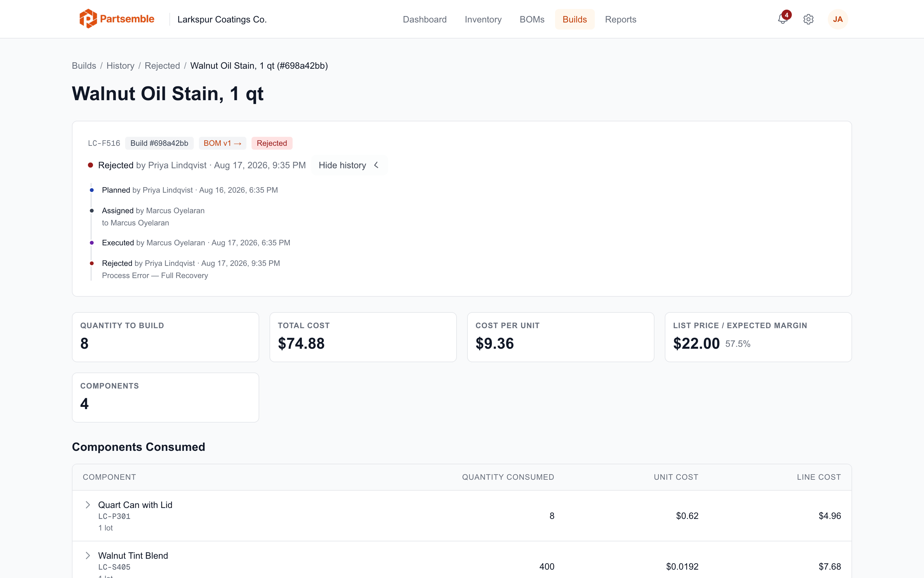Click the LC-P301 component code
Screen dimensions: 924x578
[114, 516]
